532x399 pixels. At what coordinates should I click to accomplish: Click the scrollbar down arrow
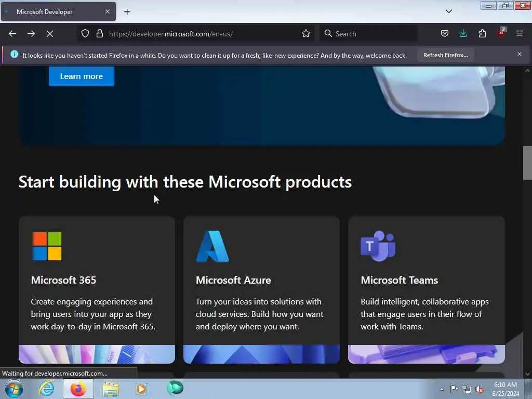pos(527,374)
